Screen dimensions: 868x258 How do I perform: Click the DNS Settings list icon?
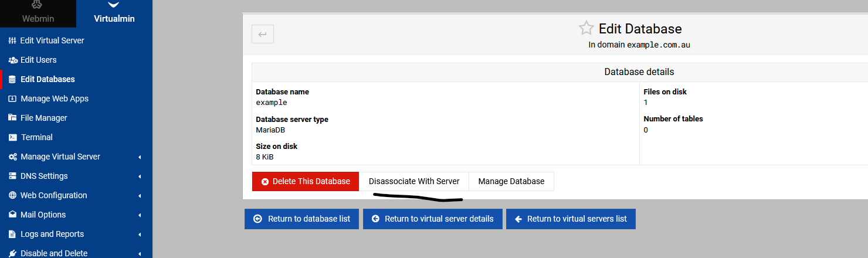click(x=12, y=176)
